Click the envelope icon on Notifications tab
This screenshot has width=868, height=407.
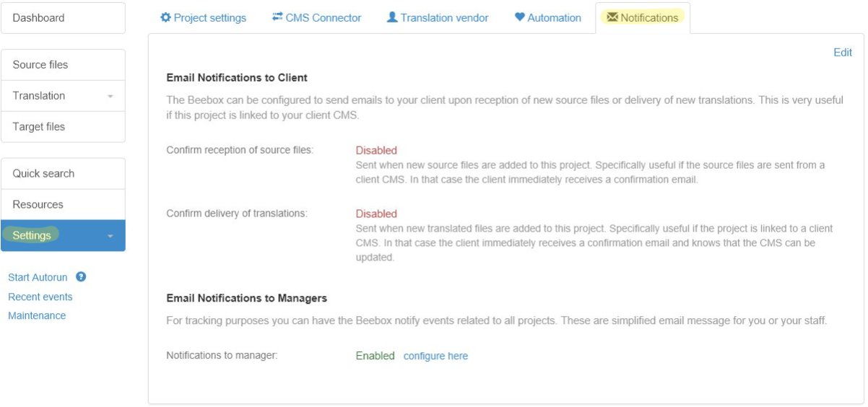click(612, 17)
